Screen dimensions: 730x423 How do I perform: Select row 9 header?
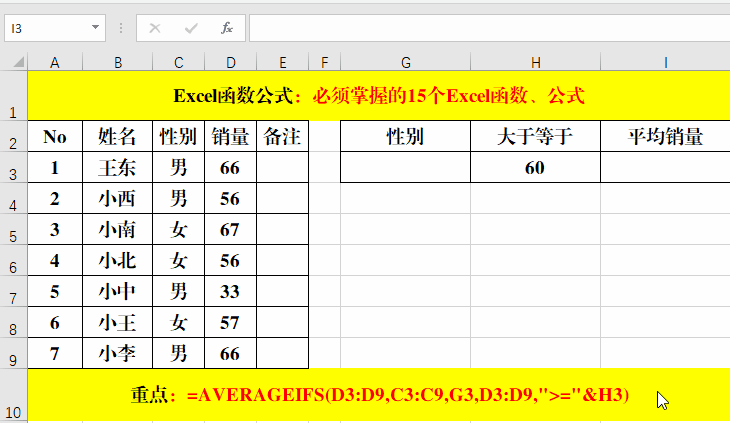tap(14, 353)
